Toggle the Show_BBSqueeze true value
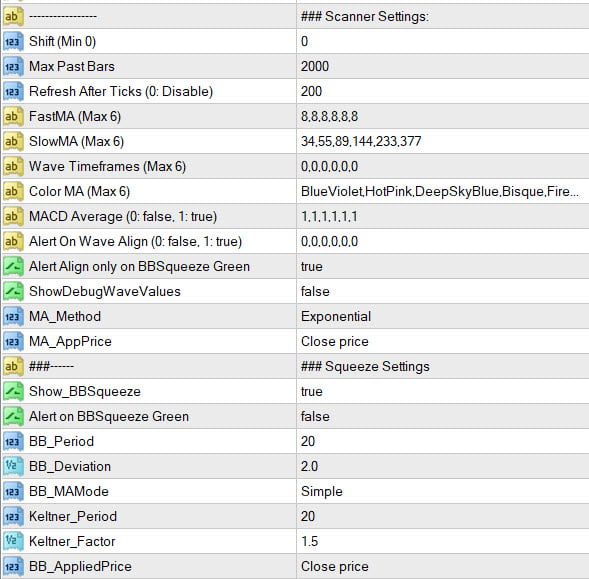Image resolution: width=589 pixels, height=579 pixels. pos(443,392)
